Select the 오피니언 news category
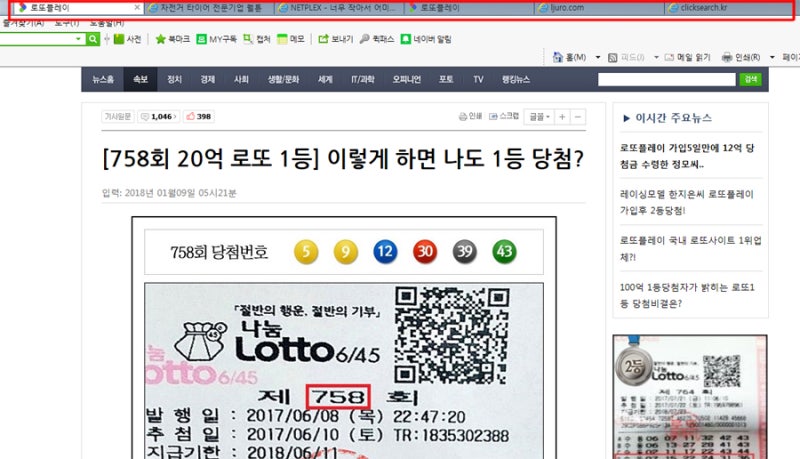Screen dimensions: 800x459 (x=407, y=80)
